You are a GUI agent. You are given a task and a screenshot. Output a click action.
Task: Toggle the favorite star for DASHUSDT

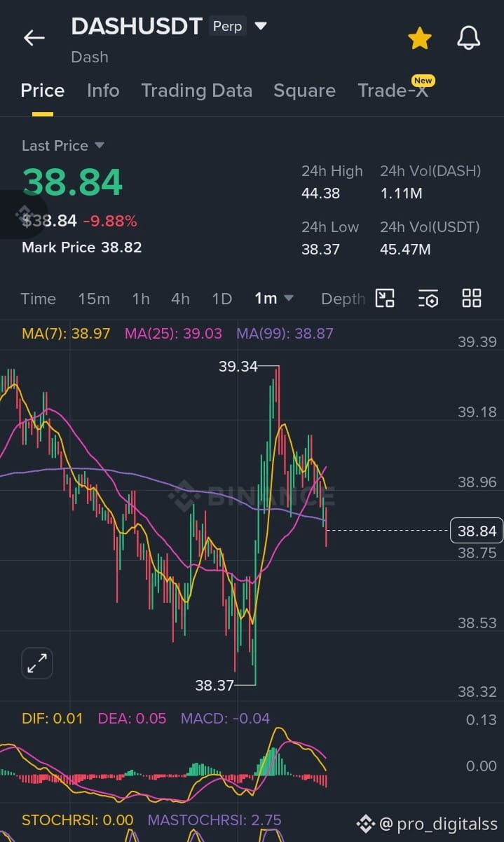pos(419,39)
